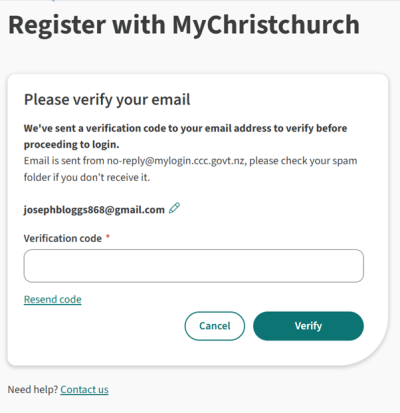Cancel the email verification
Viewport: 400px width, 413px height.
point(215,326)
